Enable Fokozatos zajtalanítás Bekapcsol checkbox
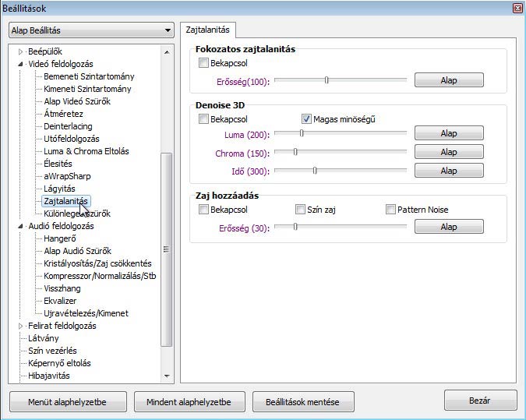This screenshot has width=526, height=420. pos(203,63)
